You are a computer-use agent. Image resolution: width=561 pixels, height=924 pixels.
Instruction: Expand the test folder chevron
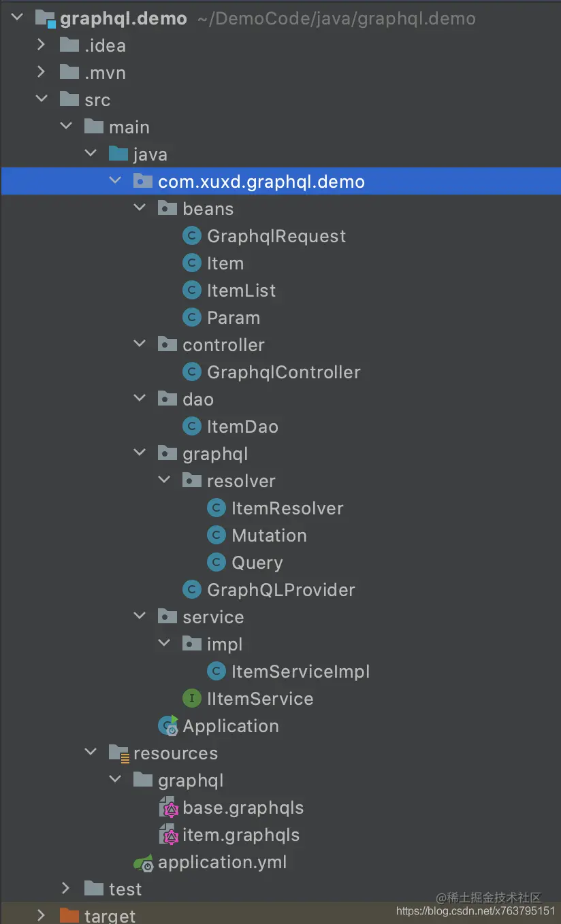pyautogui.click(x=65, y=887)
